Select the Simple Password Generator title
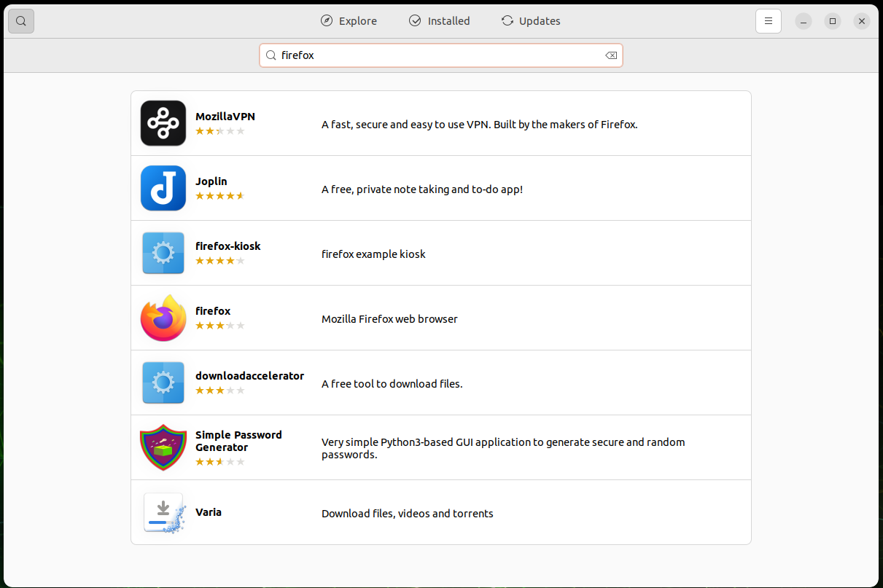Screen dimensions: 883x588 pyautogui.click(x=238, y=441)
